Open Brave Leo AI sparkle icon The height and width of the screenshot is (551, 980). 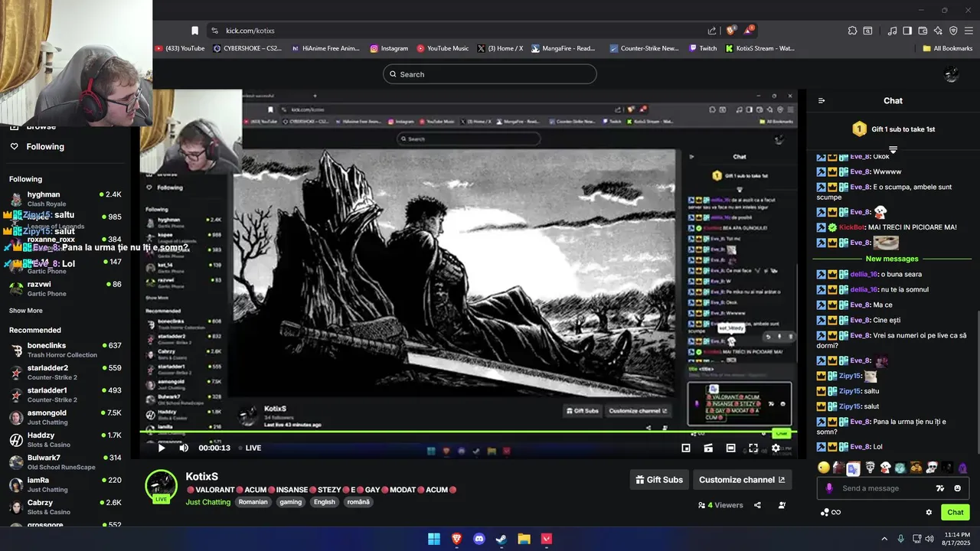click(x=938, y=31)
